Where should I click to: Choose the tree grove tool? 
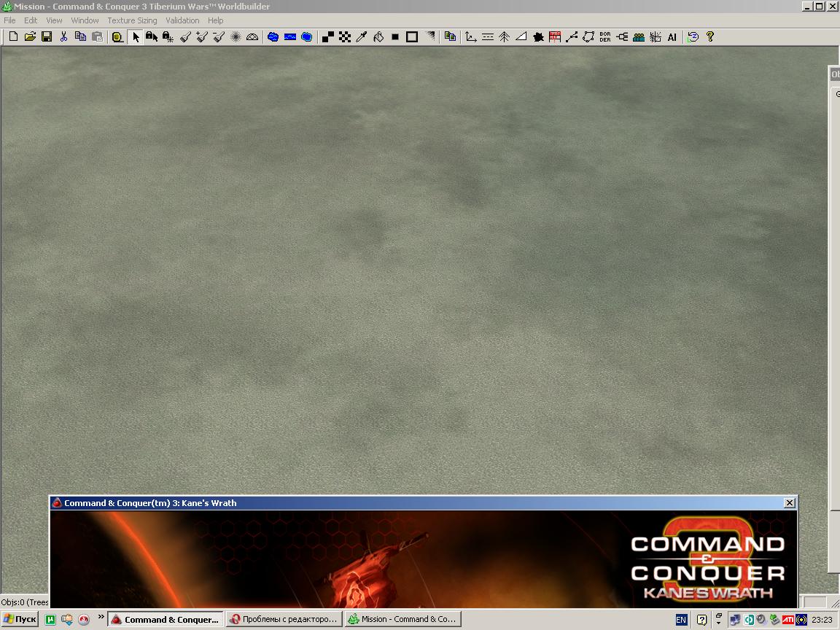click(504, 36)
